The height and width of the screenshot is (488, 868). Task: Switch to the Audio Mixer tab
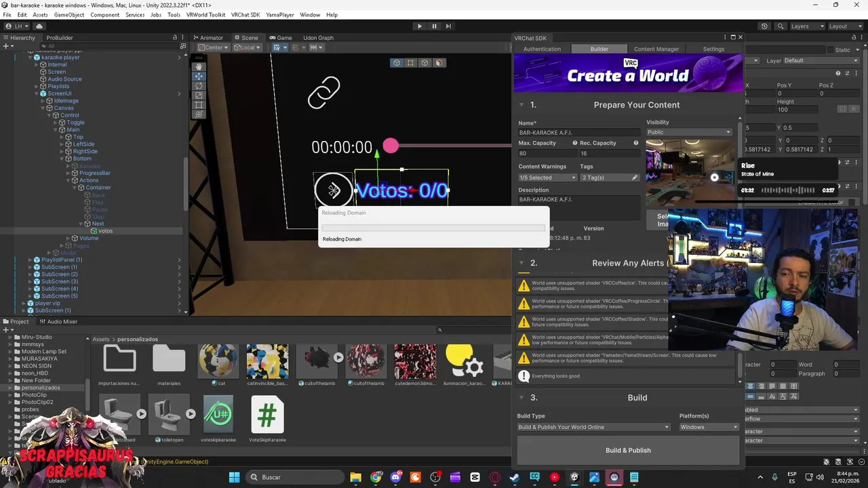[x=58, y=321]
